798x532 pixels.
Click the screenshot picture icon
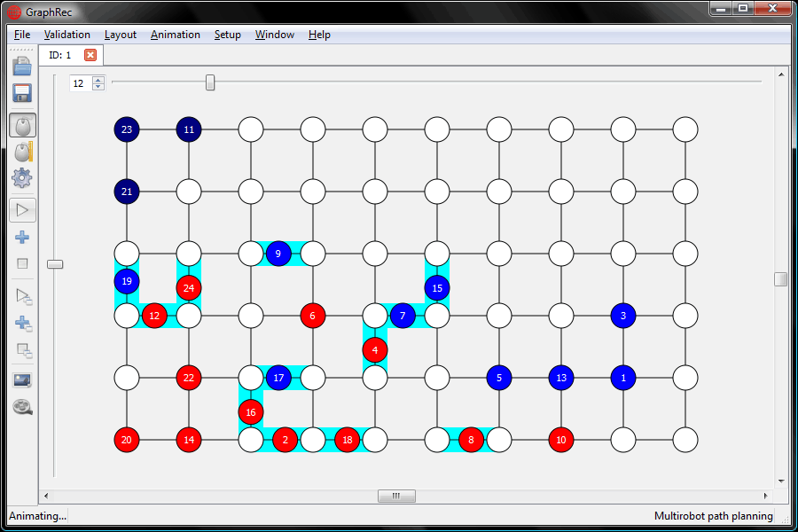pyautogui.click(x=22, y=379)
